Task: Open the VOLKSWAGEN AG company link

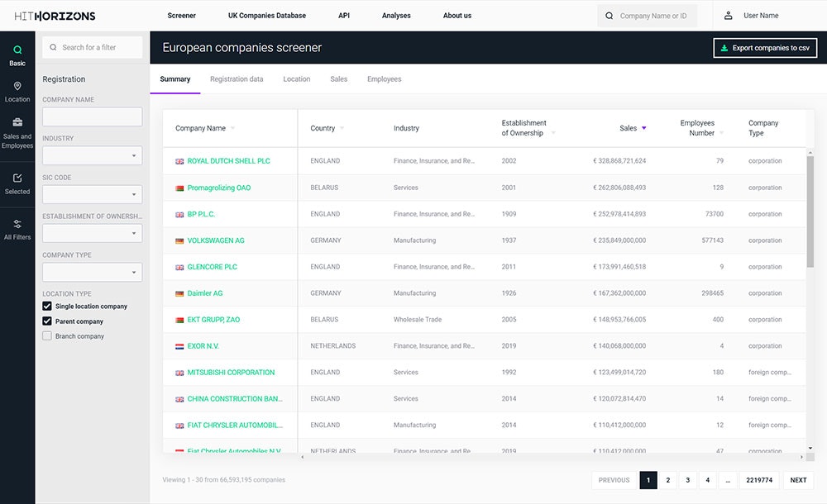Action: pyautogui.click(x=216, y=240)
